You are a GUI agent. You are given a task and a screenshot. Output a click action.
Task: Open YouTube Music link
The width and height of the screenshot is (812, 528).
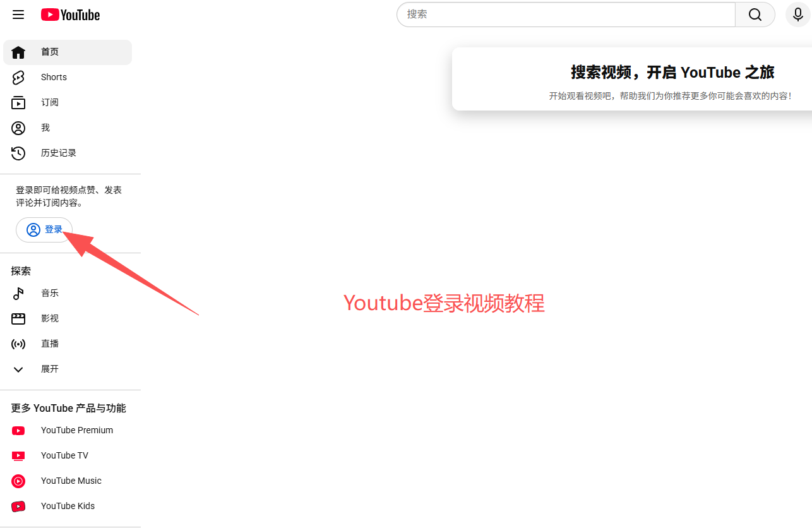(68, 481)
